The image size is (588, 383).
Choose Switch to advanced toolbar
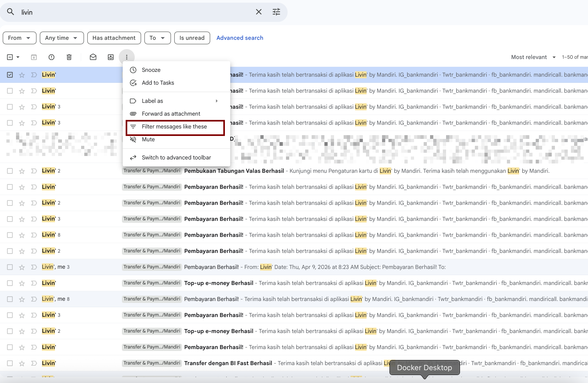176,158
